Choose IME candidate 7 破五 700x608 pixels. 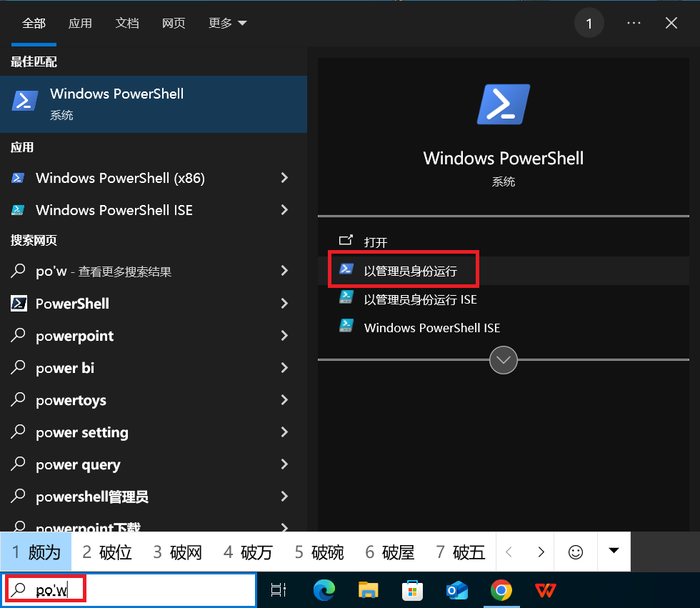click(460, 552)
